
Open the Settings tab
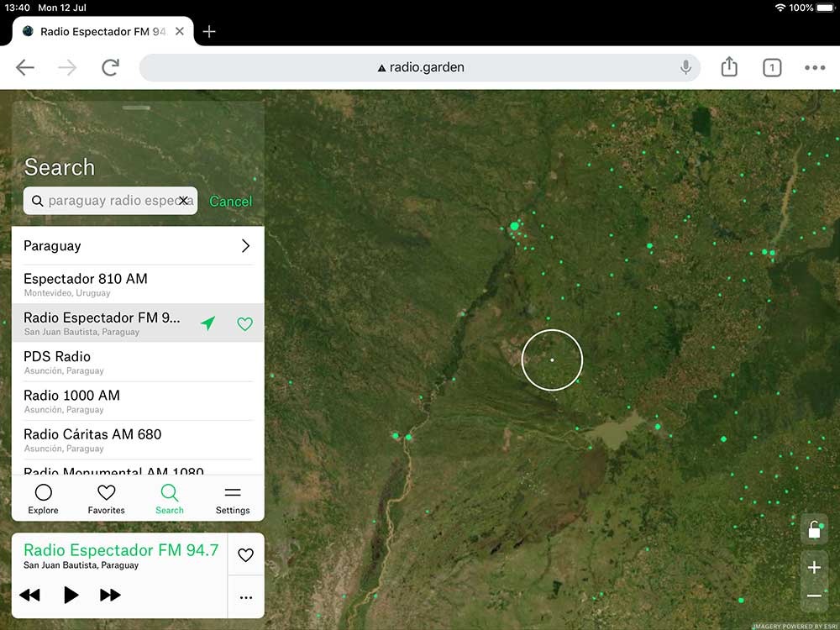(x=233, y=499)
